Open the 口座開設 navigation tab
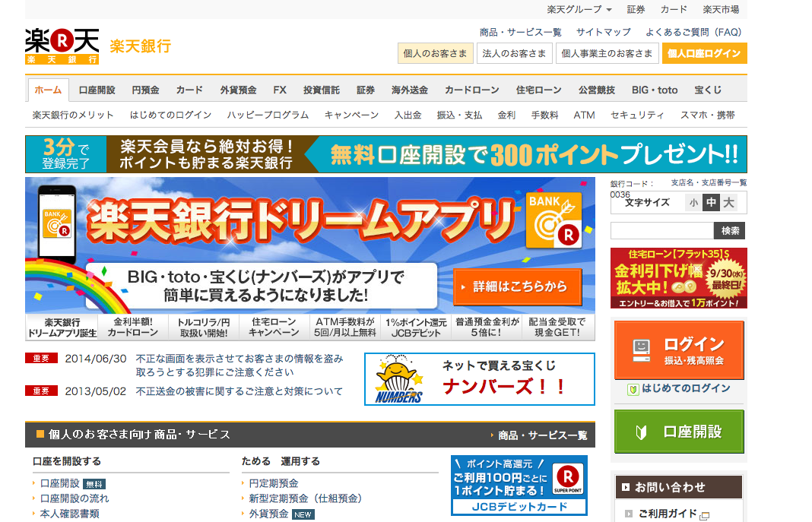This screenshot has height=522, width=812. [x=97, y=90]
